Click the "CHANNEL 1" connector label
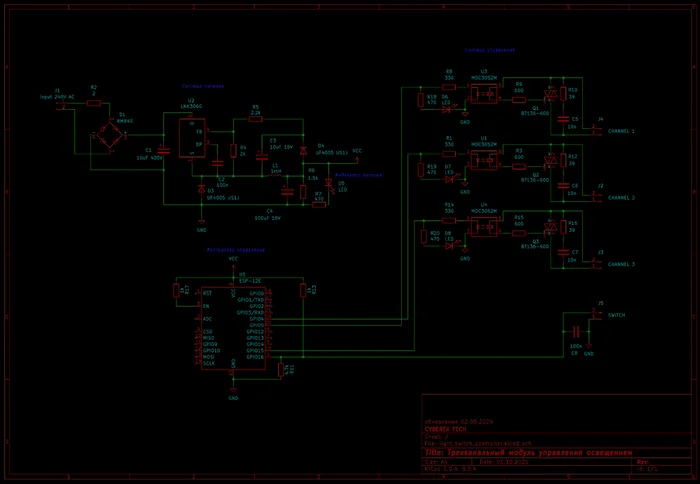 tap(621, 131)
